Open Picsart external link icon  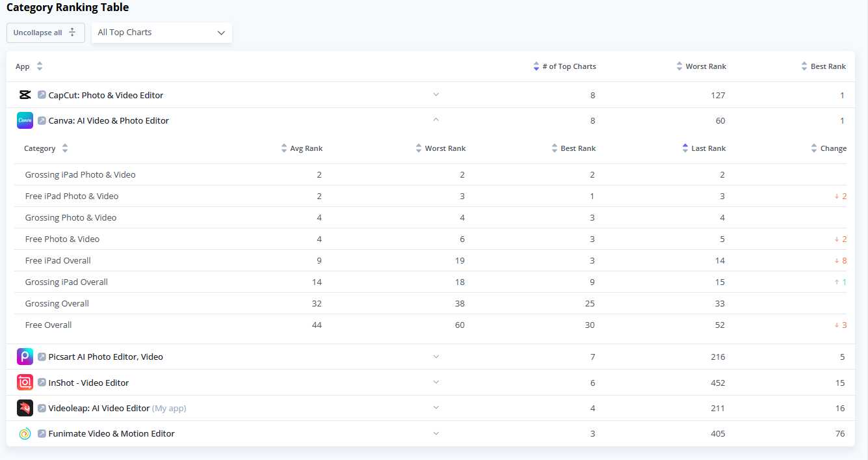pyautogui.click(x=42, y=357)
